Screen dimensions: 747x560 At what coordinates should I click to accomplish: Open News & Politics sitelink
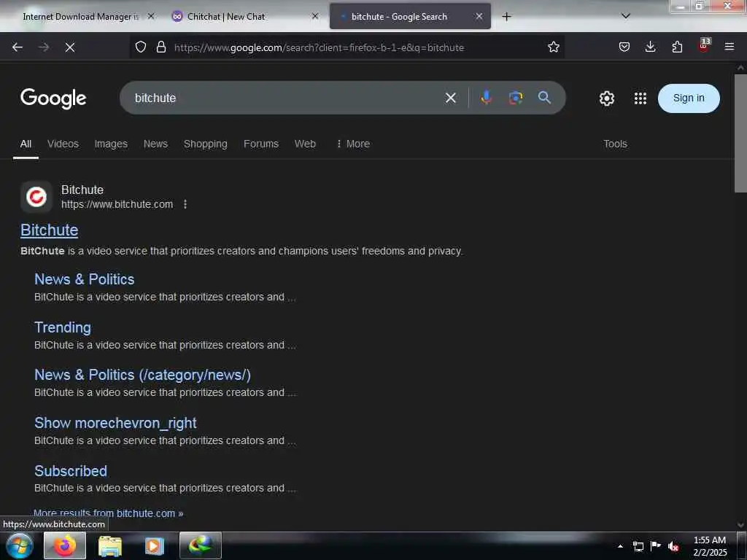[85, 279]
